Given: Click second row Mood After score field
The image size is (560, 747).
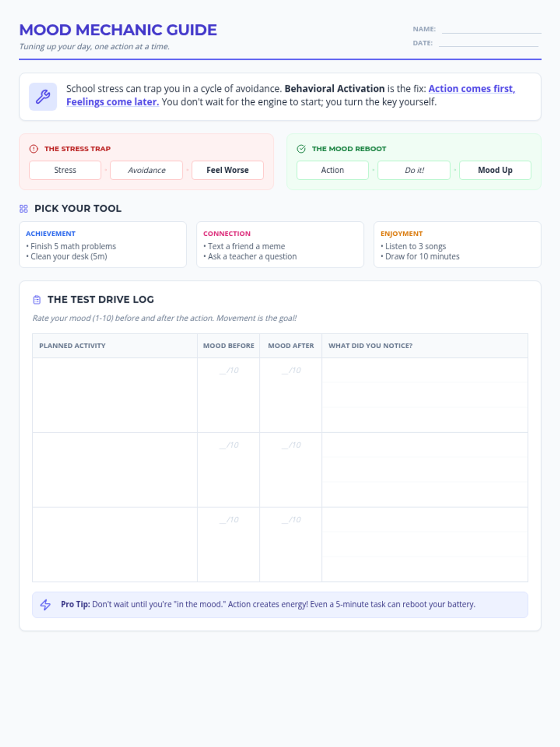Looking at the screenshot, I should 291,445.
